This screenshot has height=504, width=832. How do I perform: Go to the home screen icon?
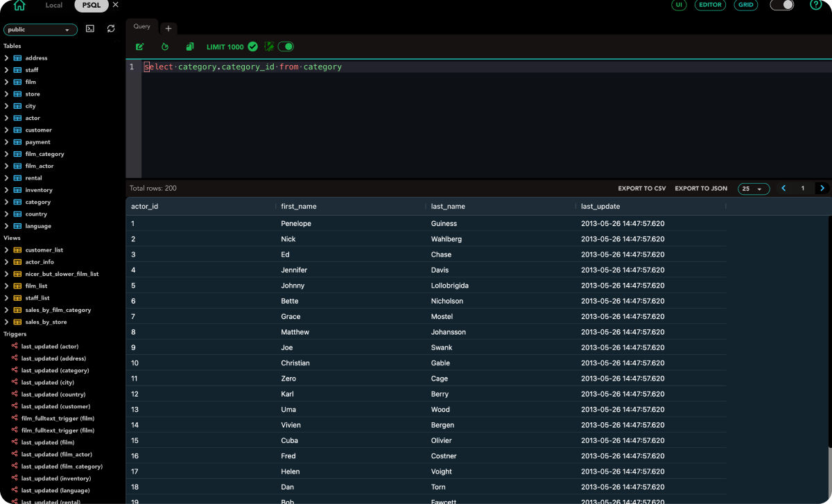(19, 5)
